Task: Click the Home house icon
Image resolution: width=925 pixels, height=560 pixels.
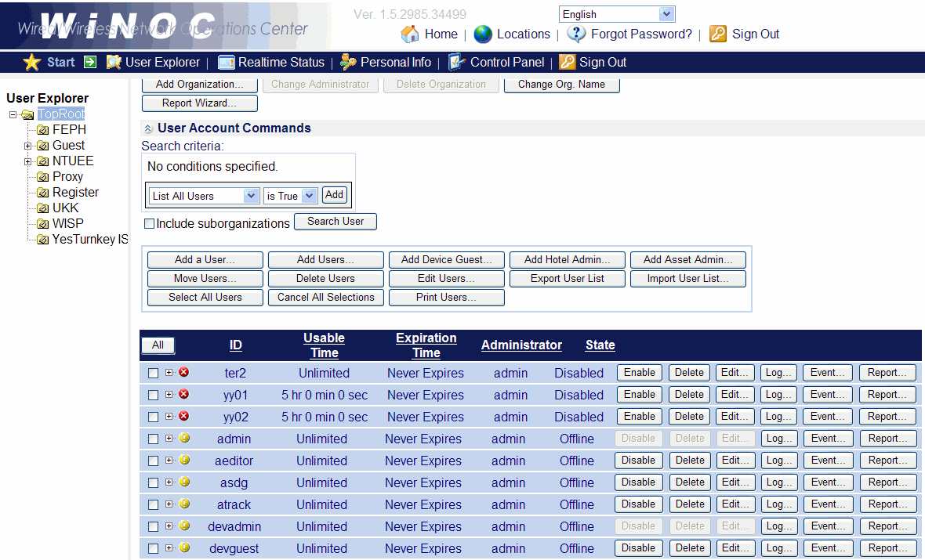Action: tap(410, 34)
